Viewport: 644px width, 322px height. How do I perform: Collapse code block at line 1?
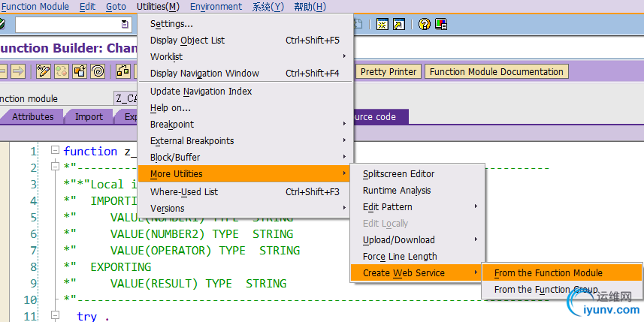pyautogui.click(x=55, y=150)
